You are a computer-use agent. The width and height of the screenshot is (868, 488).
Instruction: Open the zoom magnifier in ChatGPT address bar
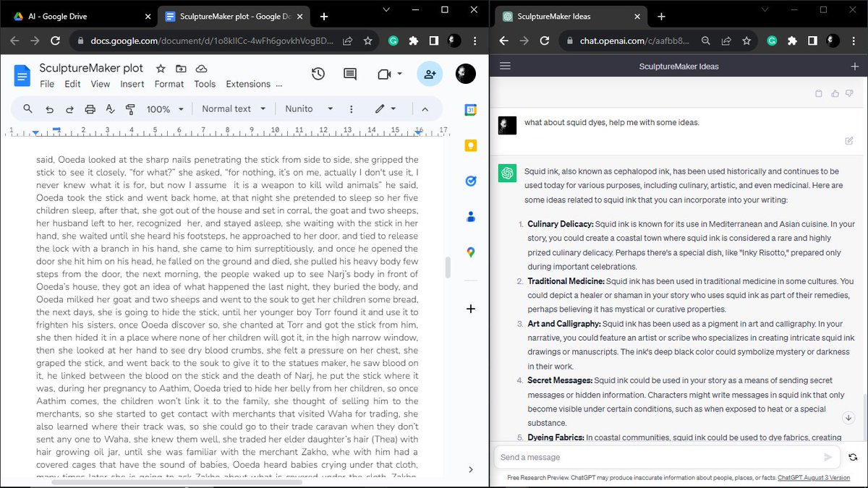tap(706, 41)
